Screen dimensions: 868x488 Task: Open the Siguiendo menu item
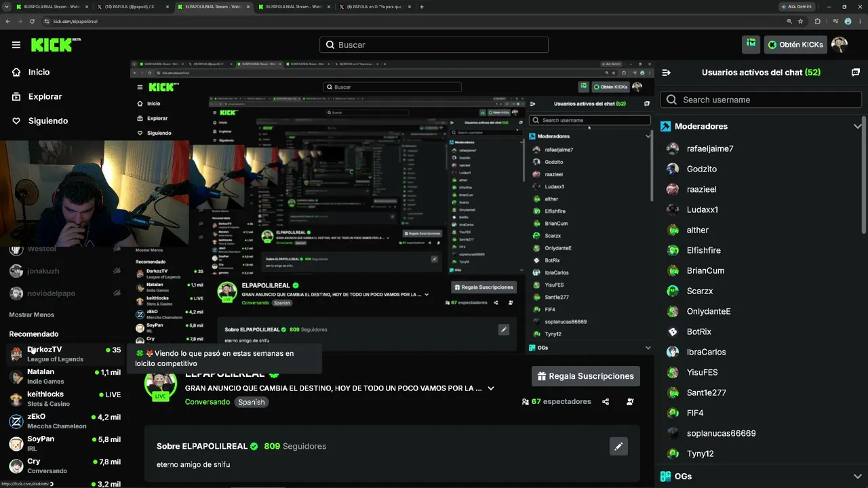pos(48,121)
